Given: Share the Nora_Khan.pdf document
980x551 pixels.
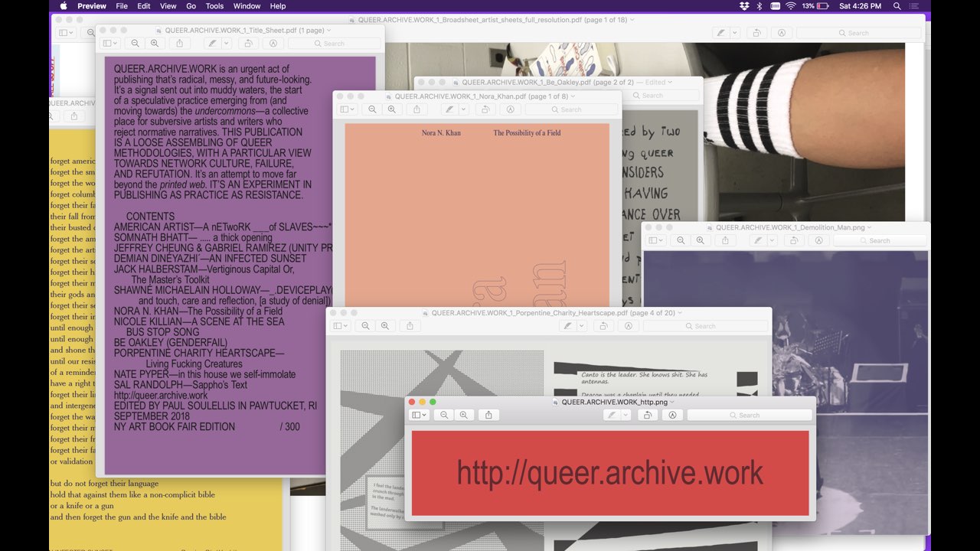Looking at the screenshot, I should pos(416,109).
